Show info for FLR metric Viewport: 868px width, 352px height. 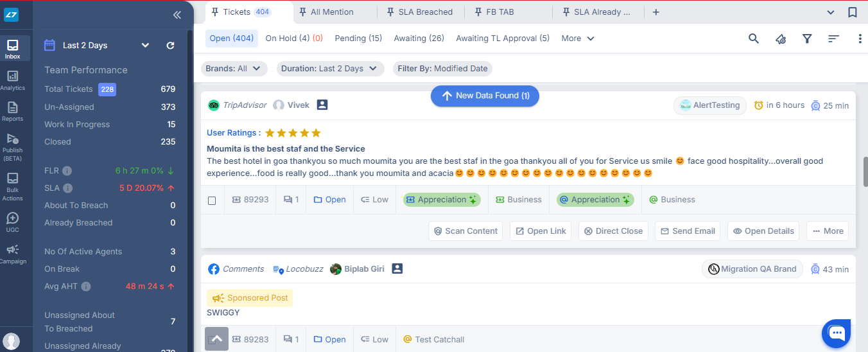(x=67, y=171)
